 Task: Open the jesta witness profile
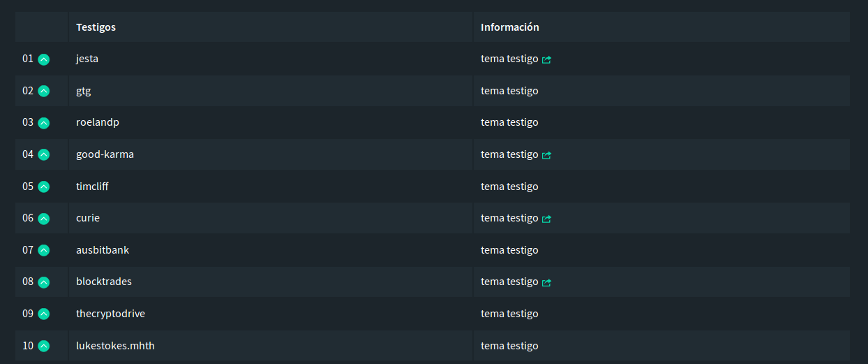click(x=87, y=59)
